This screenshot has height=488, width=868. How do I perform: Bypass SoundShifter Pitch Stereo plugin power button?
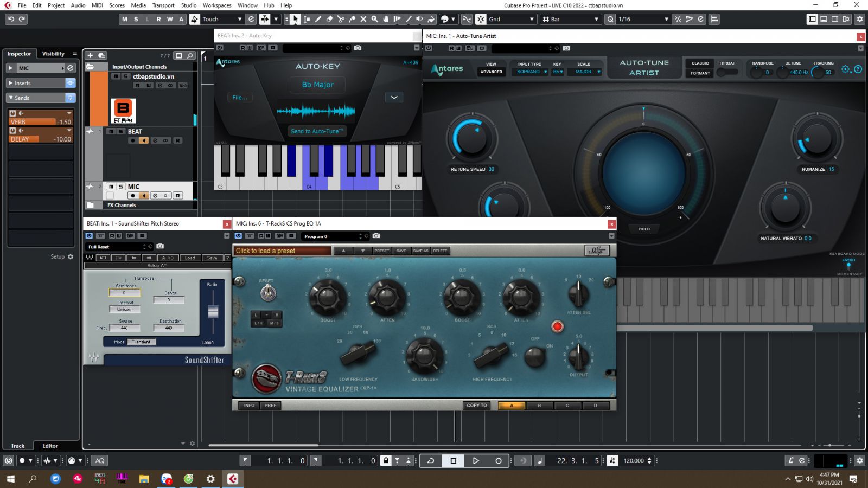pos(89,236)
